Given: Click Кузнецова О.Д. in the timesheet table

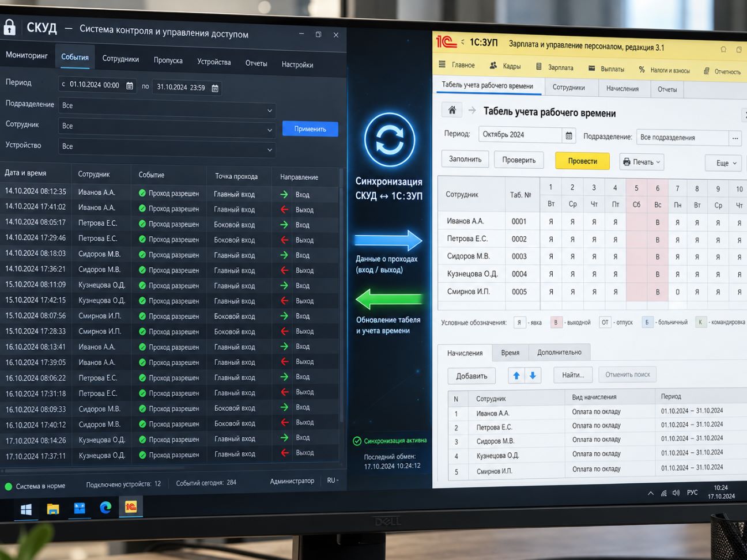Looking at the screenshot, I should pyautogui.click(x=472, y=274).
